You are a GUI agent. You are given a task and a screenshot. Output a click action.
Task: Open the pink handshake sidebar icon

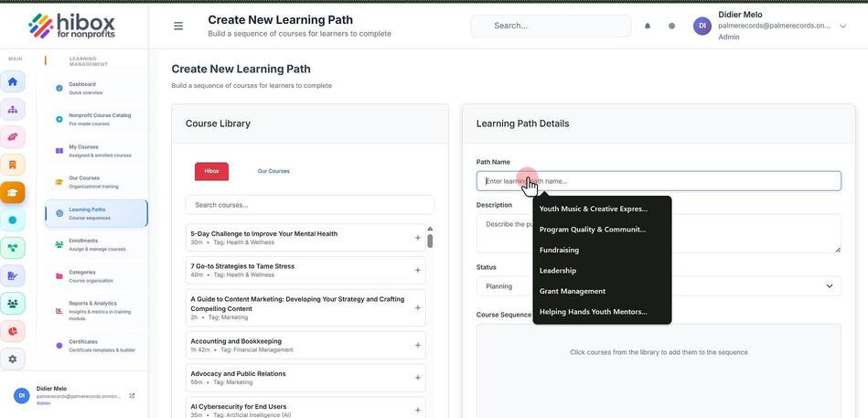pos(13,137)
